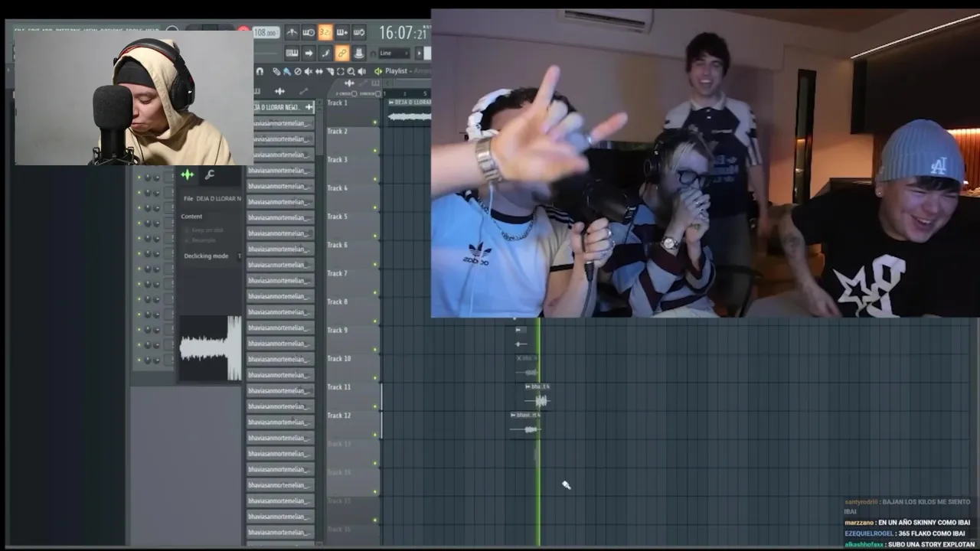The image size is (980, 551).
Task: Toggle the orange multilink chain button
Action: point(342,53)
